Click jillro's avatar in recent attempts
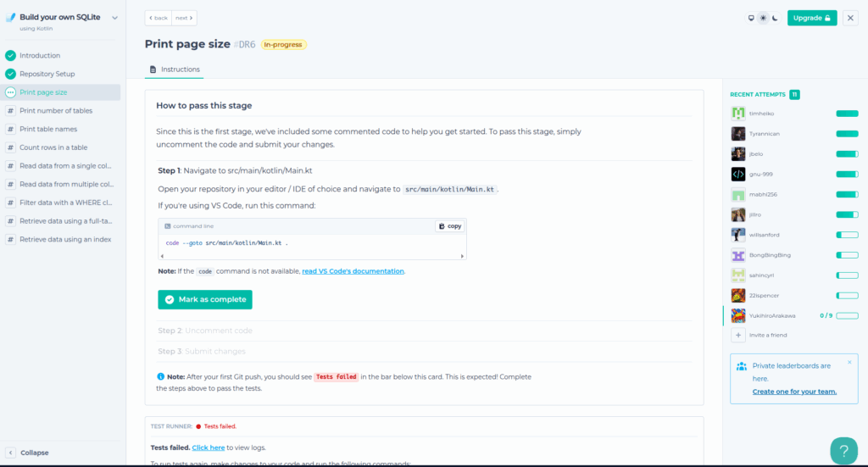 click(738, 214)
